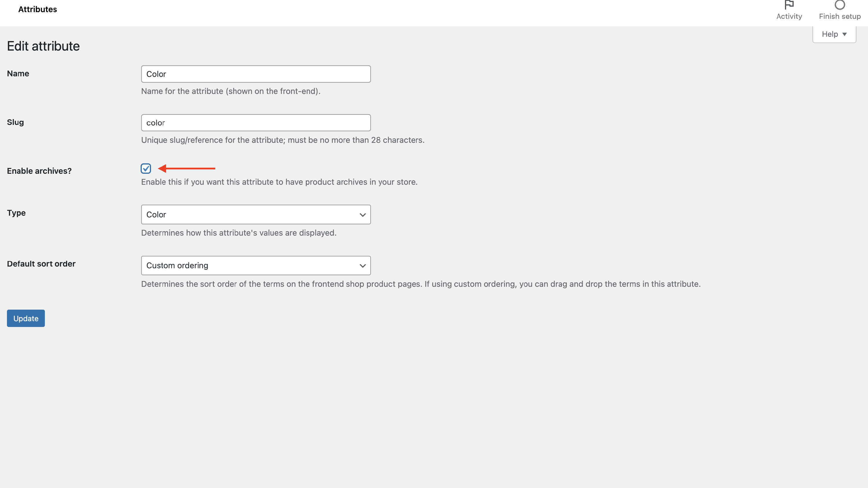Open the Type dropdown showing Color

click(x=249, y=215)
